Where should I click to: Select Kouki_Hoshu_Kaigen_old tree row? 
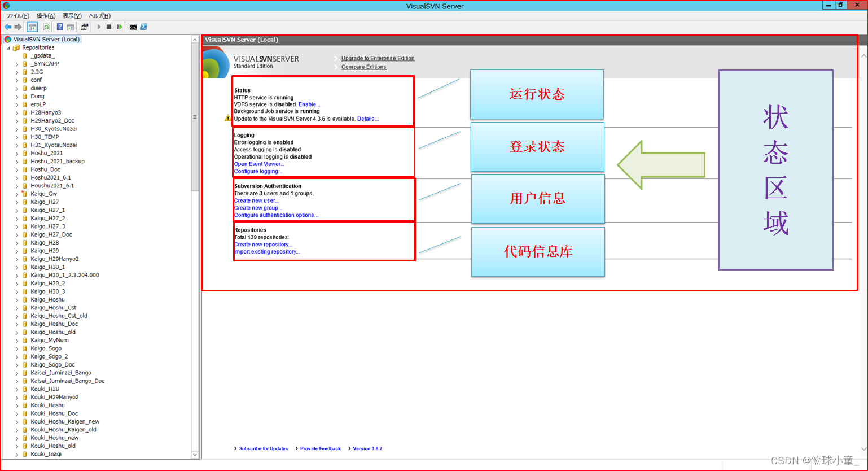click(63, 430)
